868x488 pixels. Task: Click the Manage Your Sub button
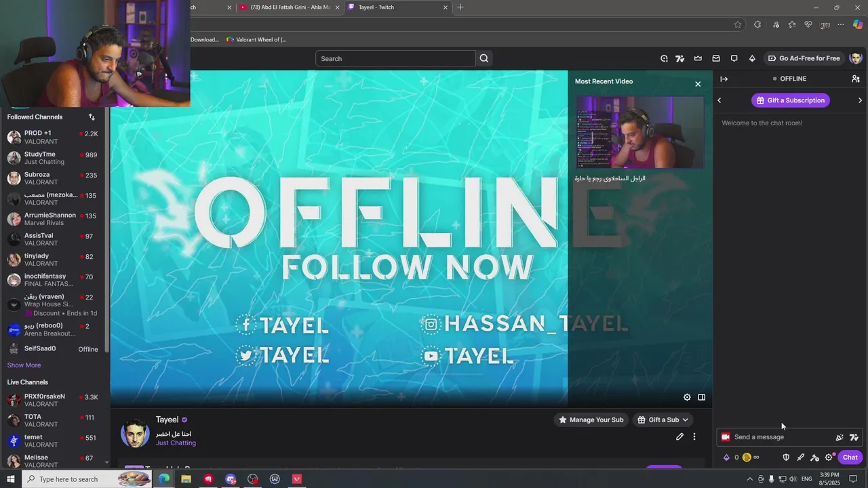tap(590, 420)
